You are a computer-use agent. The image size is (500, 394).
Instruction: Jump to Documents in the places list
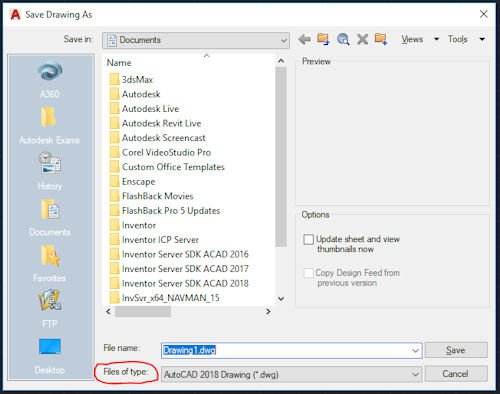pos(50,217)
